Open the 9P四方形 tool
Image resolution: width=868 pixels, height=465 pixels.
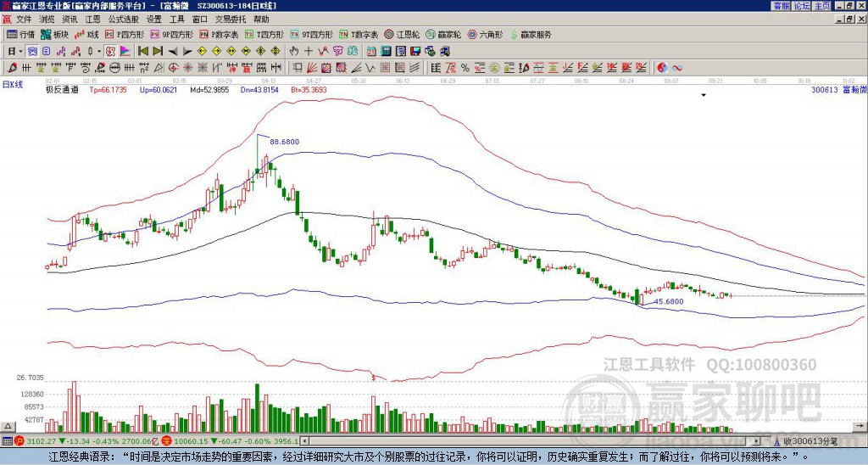[x=171, y=34]
